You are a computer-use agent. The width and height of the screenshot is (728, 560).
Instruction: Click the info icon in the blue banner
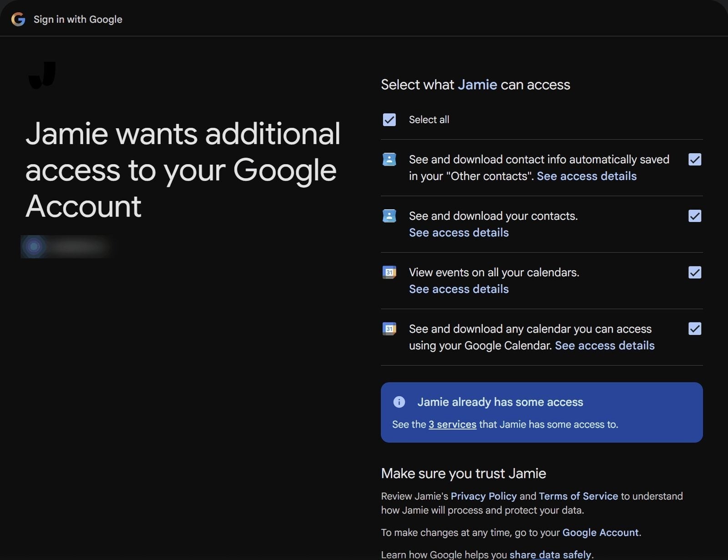[x=399, y=402]
